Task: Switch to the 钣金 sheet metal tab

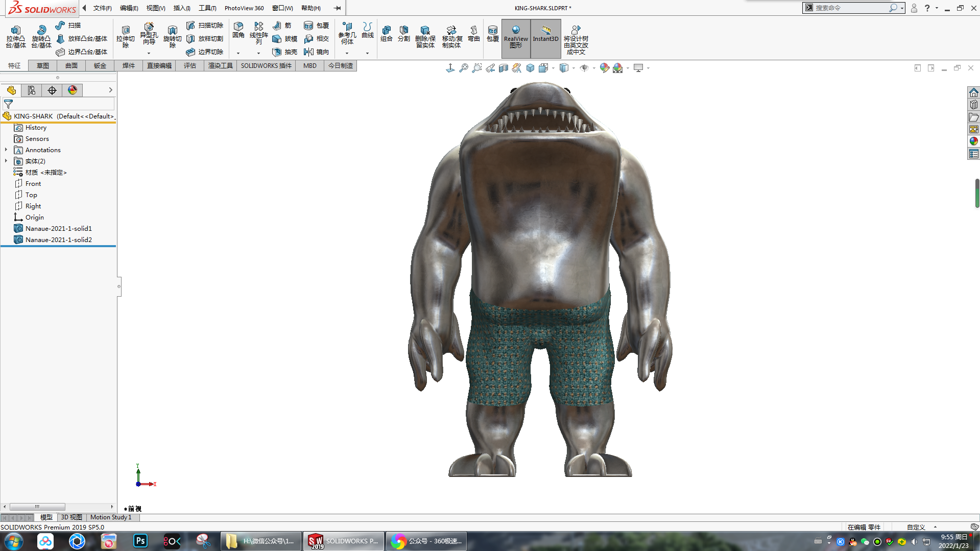Action: tap(100, 66)
